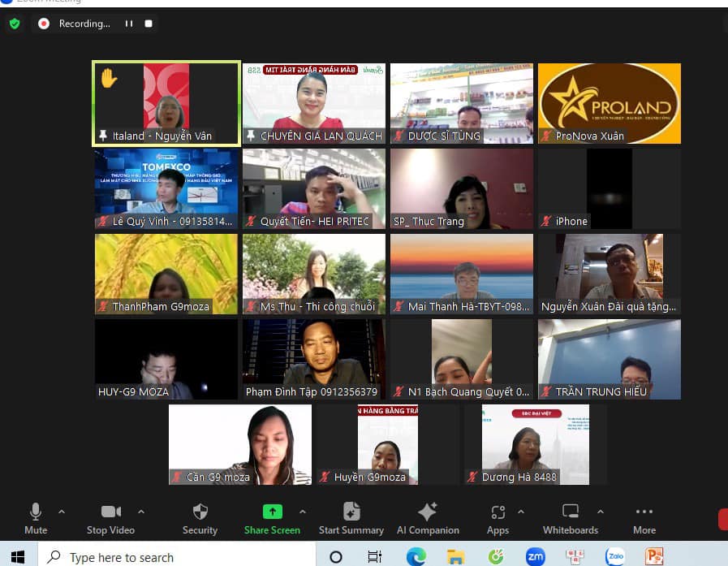
Task: Start sharing with Share Screen
Action: click(272, 518)
